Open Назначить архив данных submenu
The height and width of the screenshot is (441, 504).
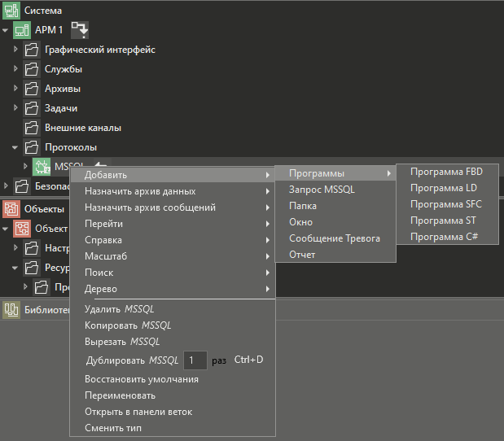pyautogui.click(x=173, y=191)
